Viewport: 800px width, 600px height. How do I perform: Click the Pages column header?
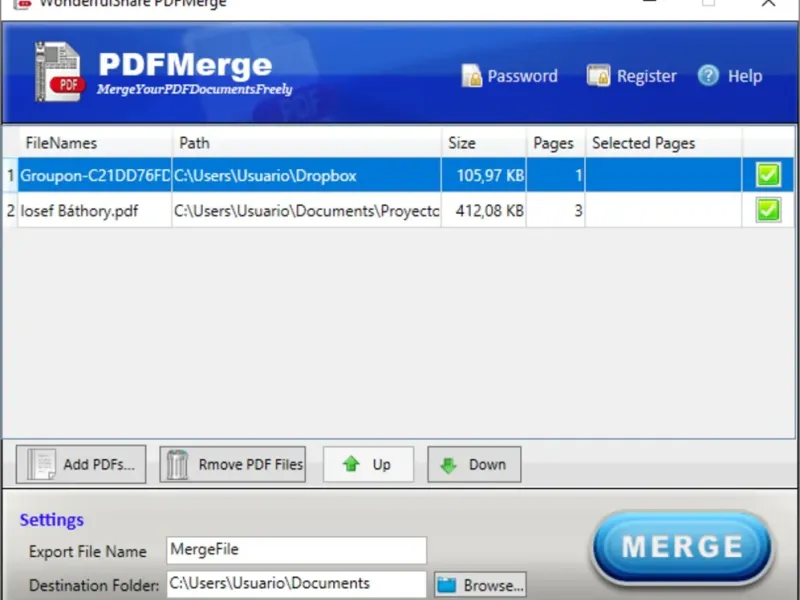556,143
